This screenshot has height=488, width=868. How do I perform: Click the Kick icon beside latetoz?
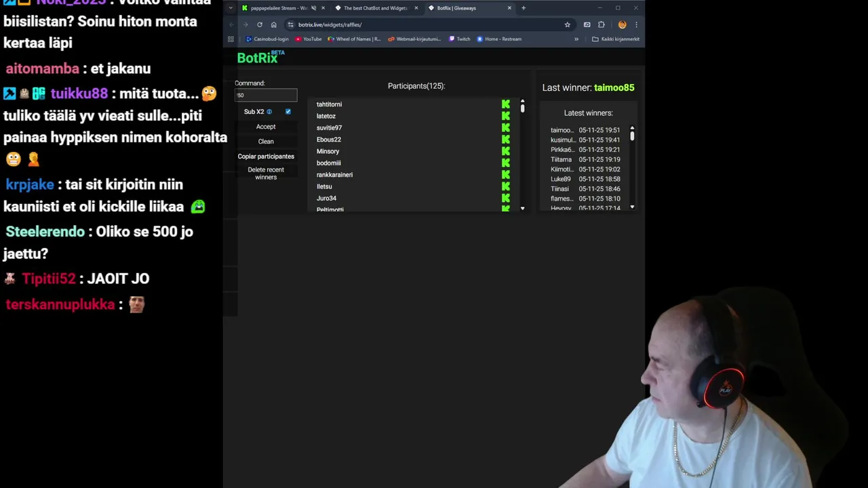click(x=506, y=116)
